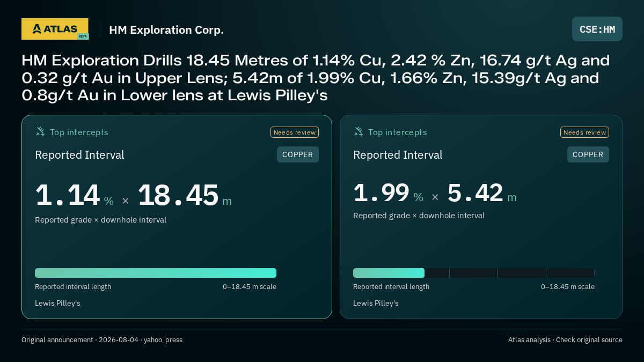Image resolution: width=644 pixels, height=362 pixels.
Task: Click Lewis Pilley's label in the 1.99% card
Action: (376, 304)
